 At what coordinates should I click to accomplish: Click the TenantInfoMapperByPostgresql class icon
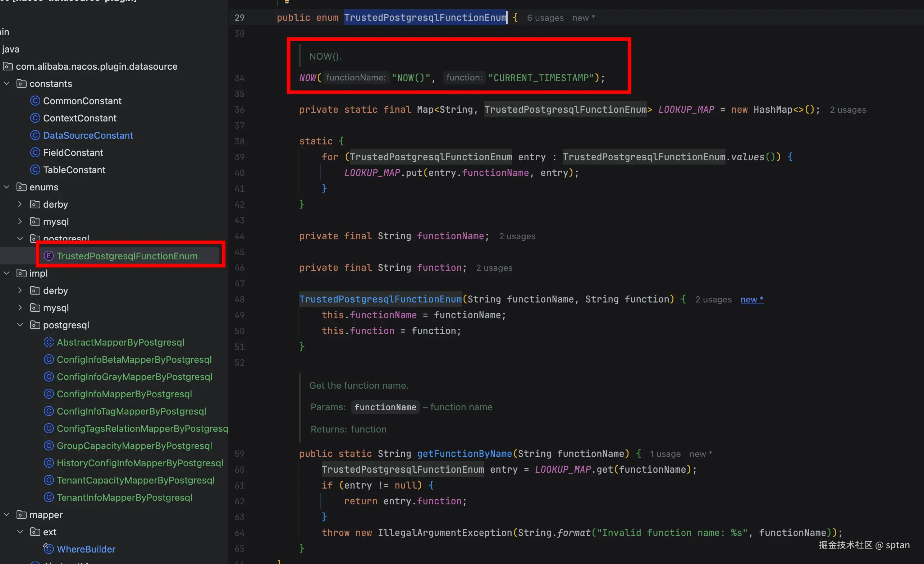click(49, 497)
